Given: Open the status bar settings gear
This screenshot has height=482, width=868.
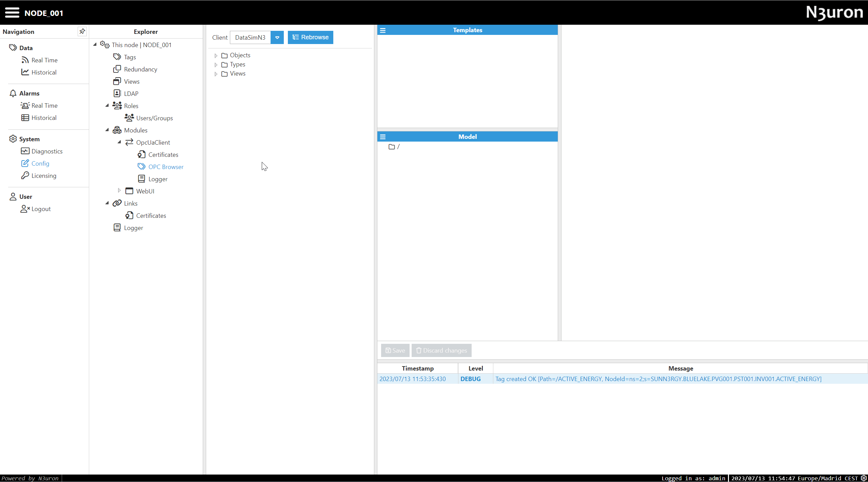Looking at the screenshot, I should (864, 478).
